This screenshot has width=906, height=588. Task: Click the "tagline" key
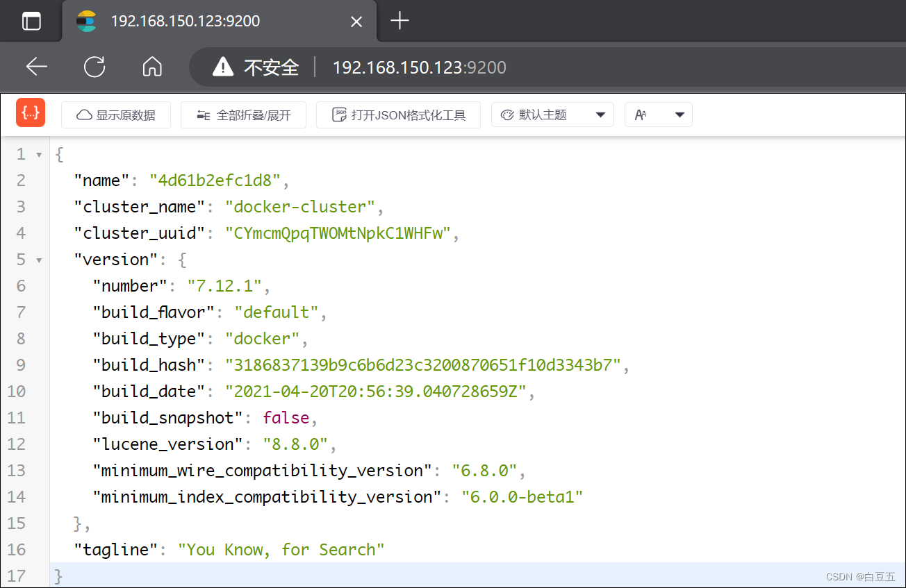pos(116,550)
